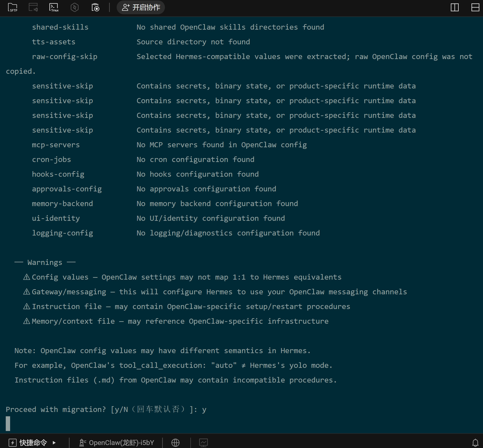The width and height of the screenshot is (483, 448).
Task: Click the 'ui-identity' row label
Action: tap(56, 218)
